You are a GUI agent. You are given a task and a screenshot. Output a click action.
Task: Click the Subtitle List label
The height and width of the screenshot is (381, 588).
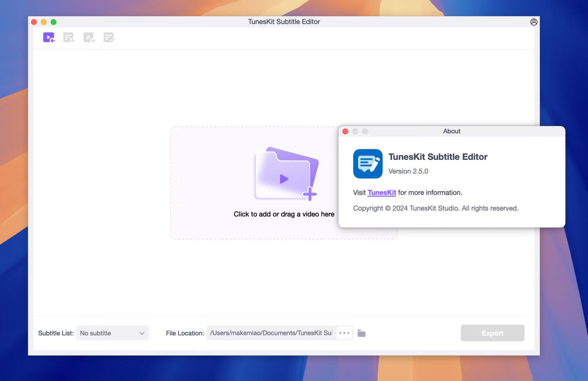coord(56,333)
